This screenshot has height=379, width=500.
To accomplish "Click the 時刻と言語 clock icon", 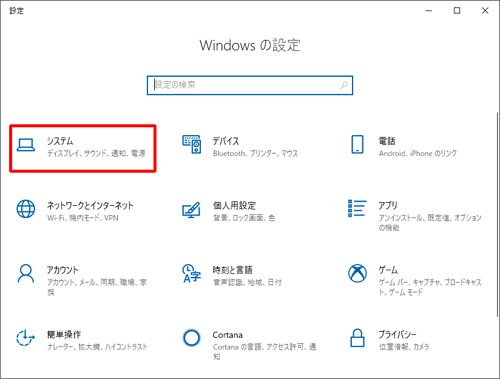I will [192, 273].
